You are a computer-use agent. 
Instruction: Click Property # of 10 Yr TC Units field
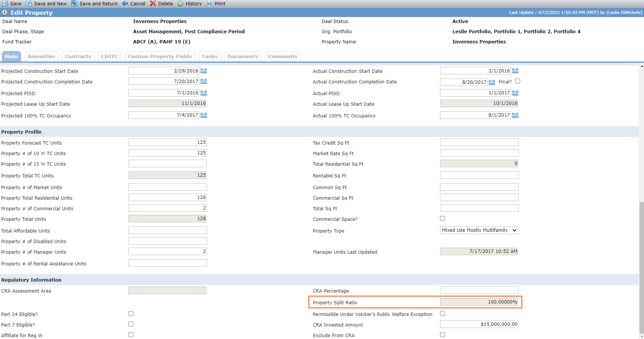coord(168,153)
